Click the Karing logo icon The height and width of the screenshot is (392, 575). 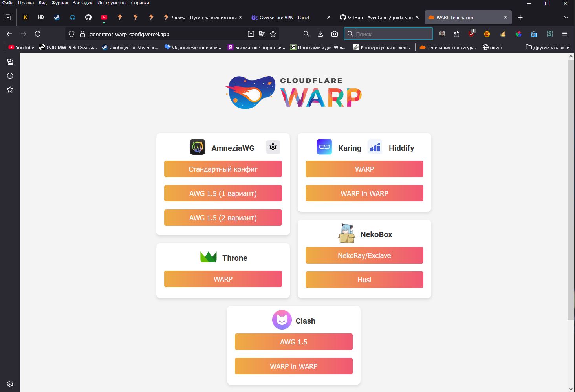(x=324, y=147)
